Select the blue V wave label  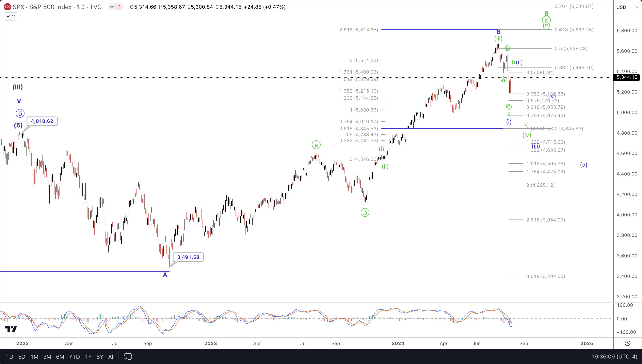[19, 101]
